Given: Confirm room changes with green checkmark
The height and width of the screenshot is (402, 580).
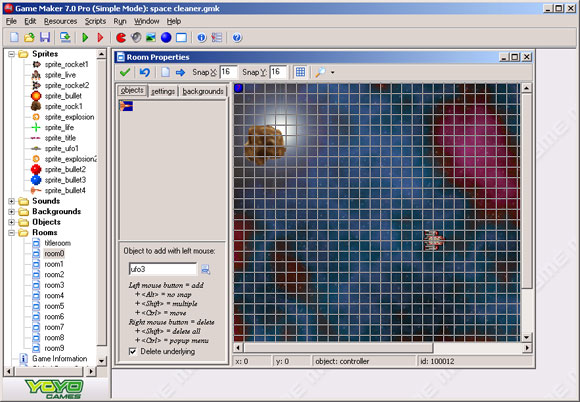Looking at the screenshot, I should (x=125, y=72).
